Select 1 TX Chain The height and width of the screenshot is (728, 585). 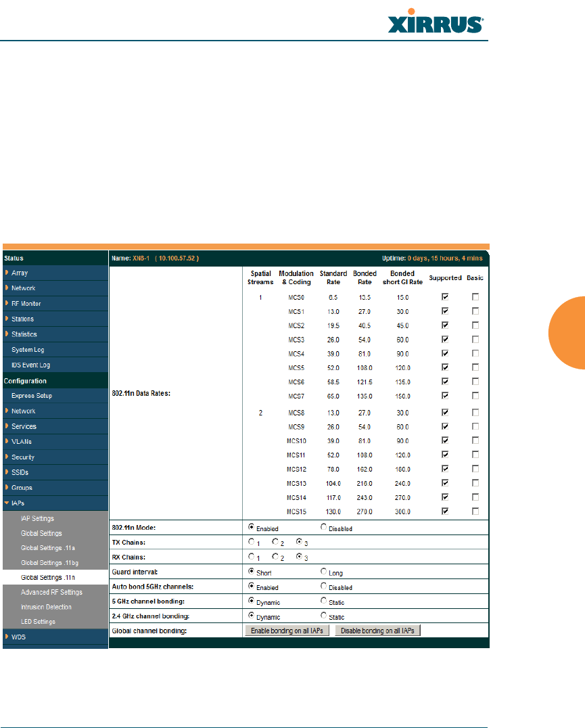click(251, 541)
